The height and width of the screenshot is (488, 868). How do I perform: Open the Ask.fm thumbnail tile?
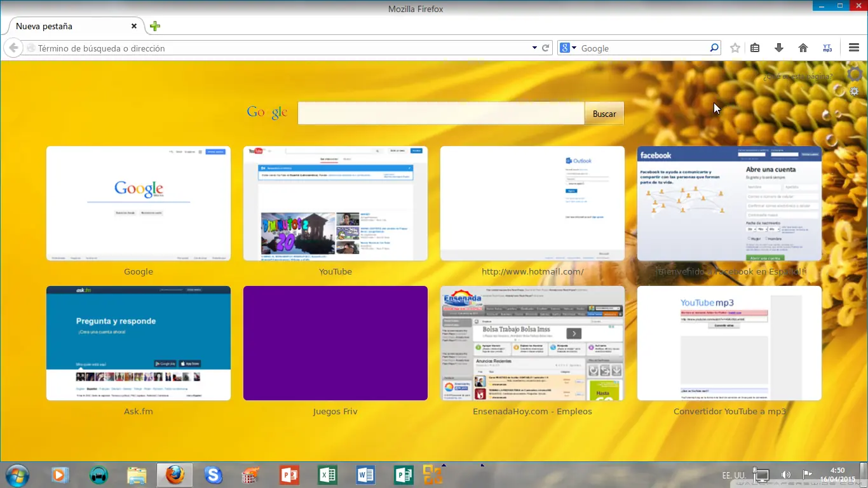pos(139,343)
